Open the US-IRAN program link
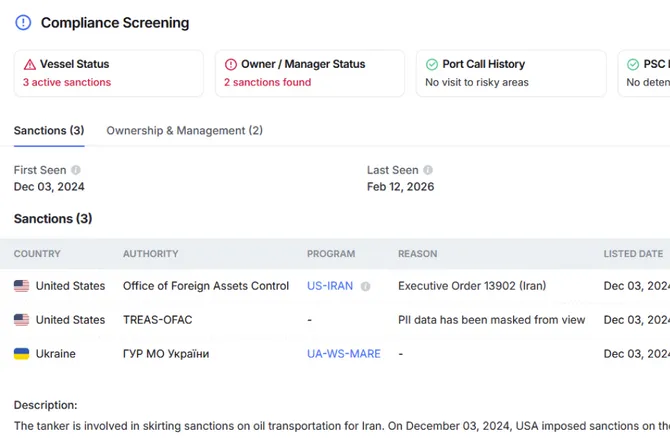Viewport: 670px width, 447px height. (330, 286)
